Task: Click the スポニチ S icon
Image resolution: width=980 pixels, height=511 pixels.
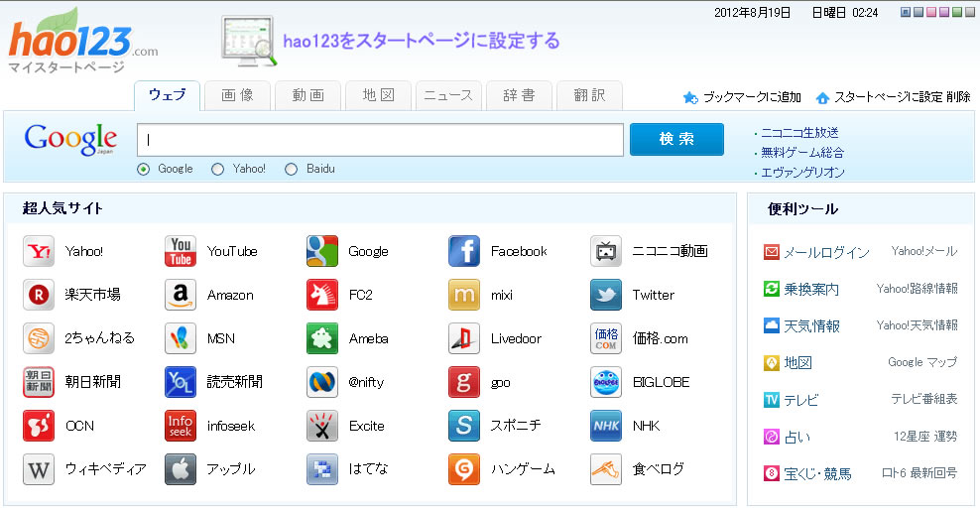Action: coord(464,426)
